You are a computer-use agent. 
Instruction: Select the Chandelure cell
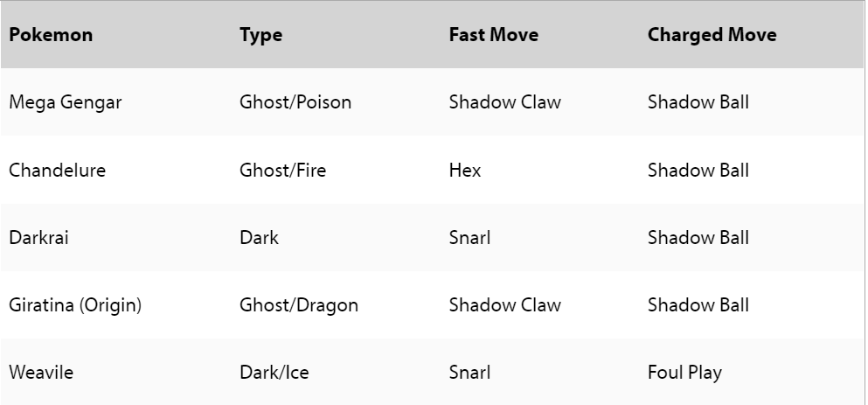coord(57,170)
